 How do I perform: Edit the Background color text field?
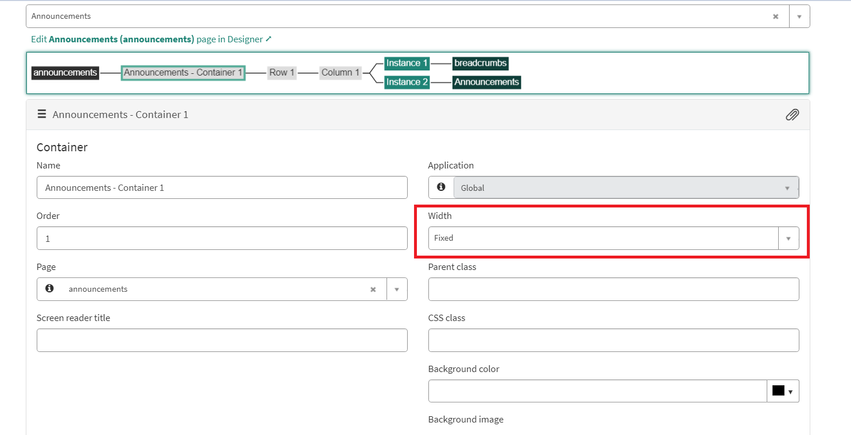pos(598,391)
